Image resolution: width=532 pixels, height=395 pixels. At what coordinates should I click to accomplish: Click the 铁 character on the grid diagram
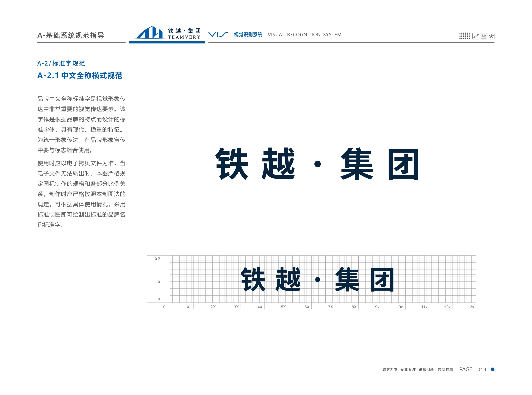click(253, 279)
